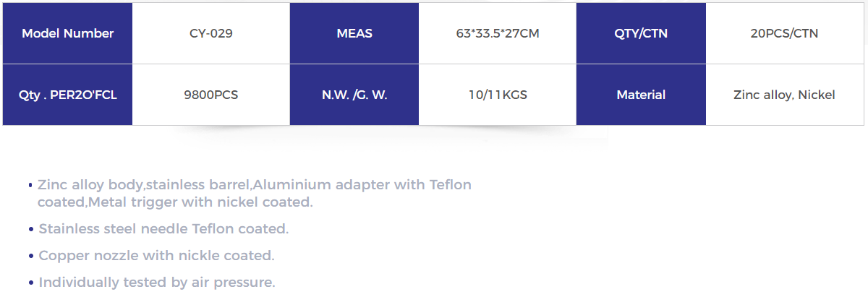
Task: Select the 20PCS/CTN value cell
Action: point(785,33)
